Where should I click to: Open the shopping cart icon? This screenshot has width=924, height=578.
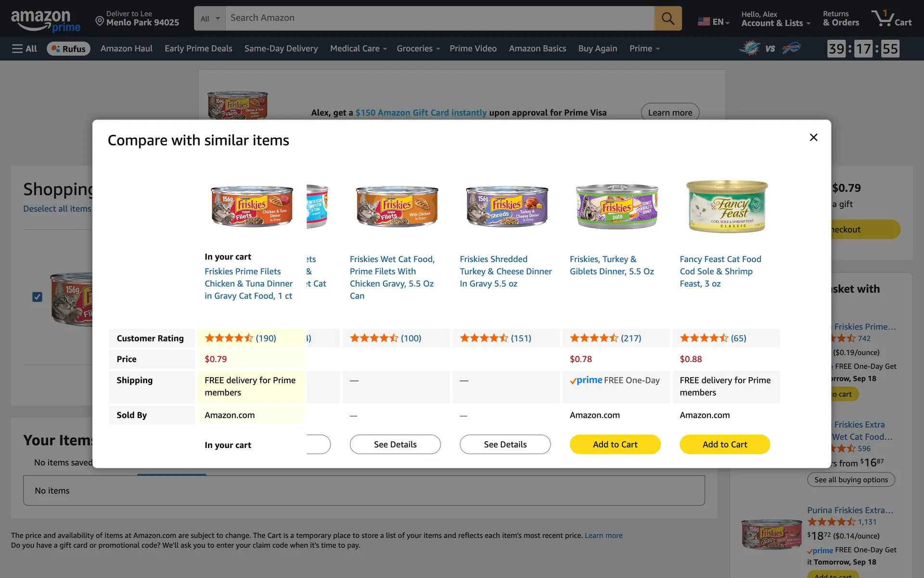pyautogui.click(x=891, y=18)
